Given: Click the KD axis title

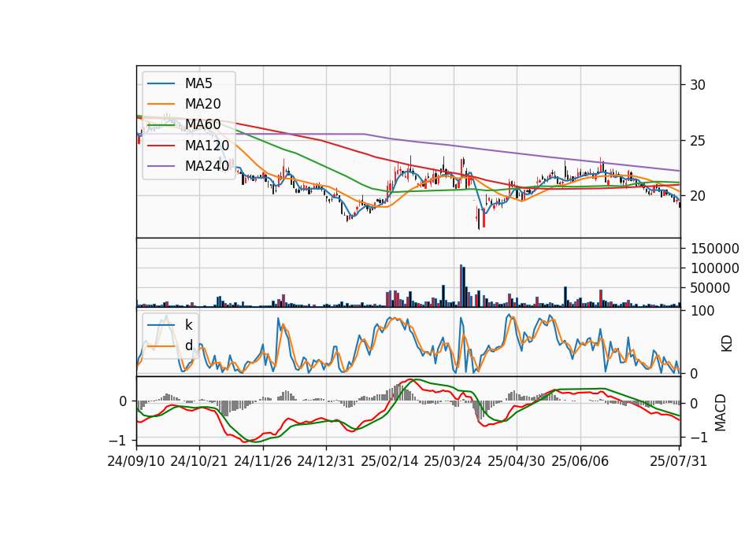Looking at the screenshot, I should (727, 344).
